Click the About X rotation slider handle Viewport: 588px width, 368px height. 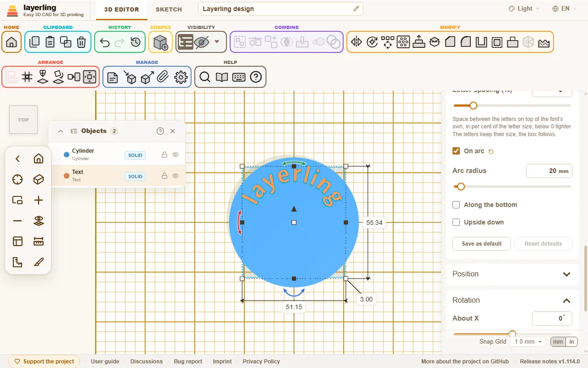coord(512,334)
